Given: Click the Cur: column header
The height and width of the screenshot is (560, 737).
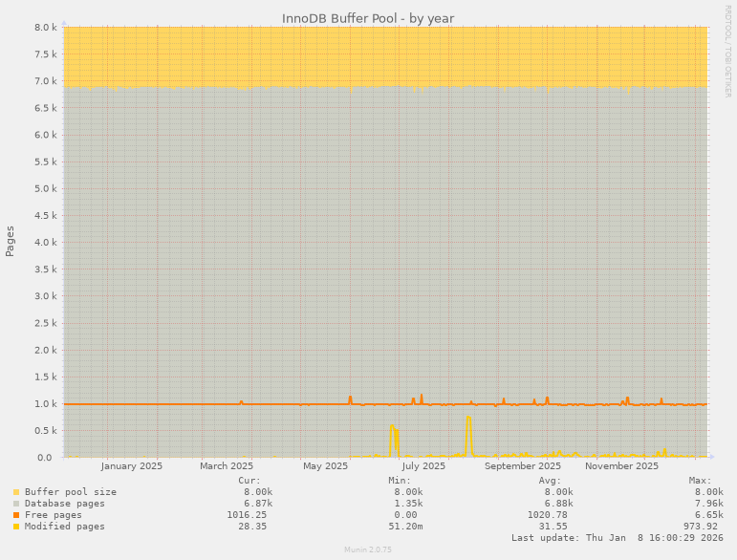Looking at the screenshot, I should click(249, 481).
